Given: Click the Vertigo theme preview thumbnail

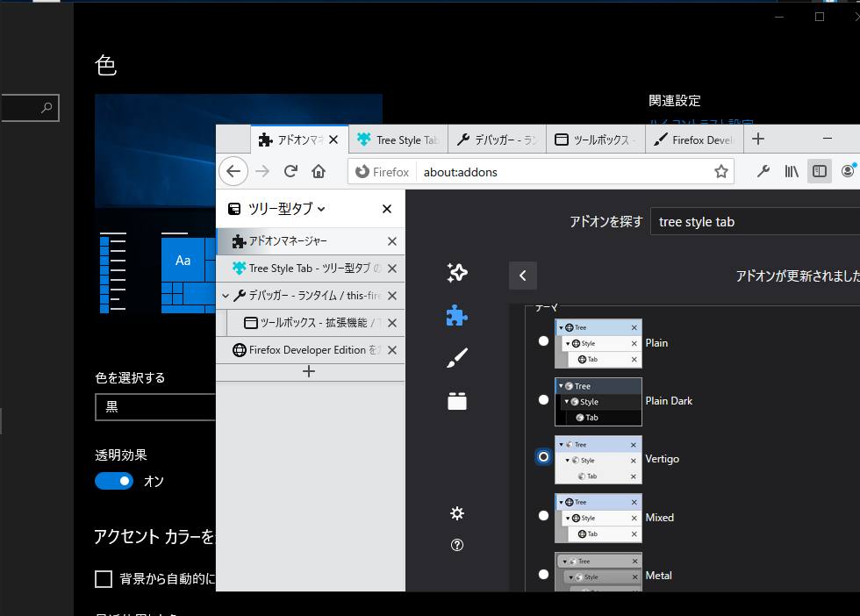Looking at the screenshot, I should point(598,460).
